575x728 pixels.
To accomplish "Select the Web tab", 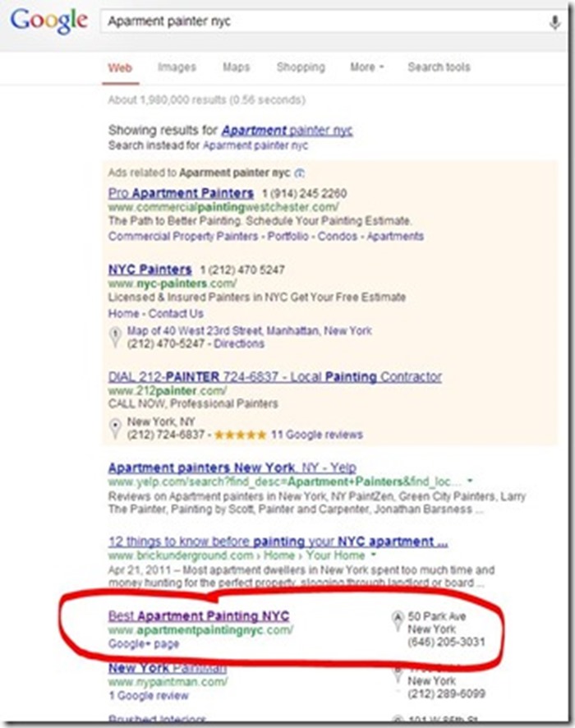I will click(120, 67).
